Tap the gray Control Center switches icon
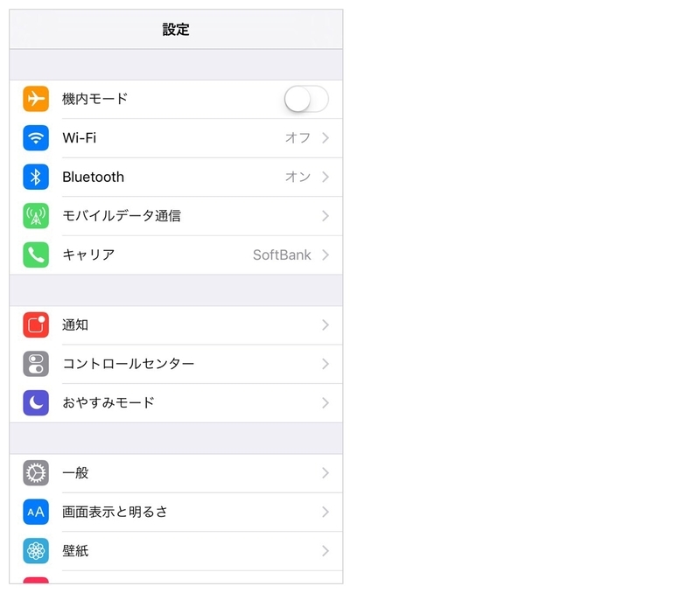Viewport: 700px width, 593px height. (36, 364)
